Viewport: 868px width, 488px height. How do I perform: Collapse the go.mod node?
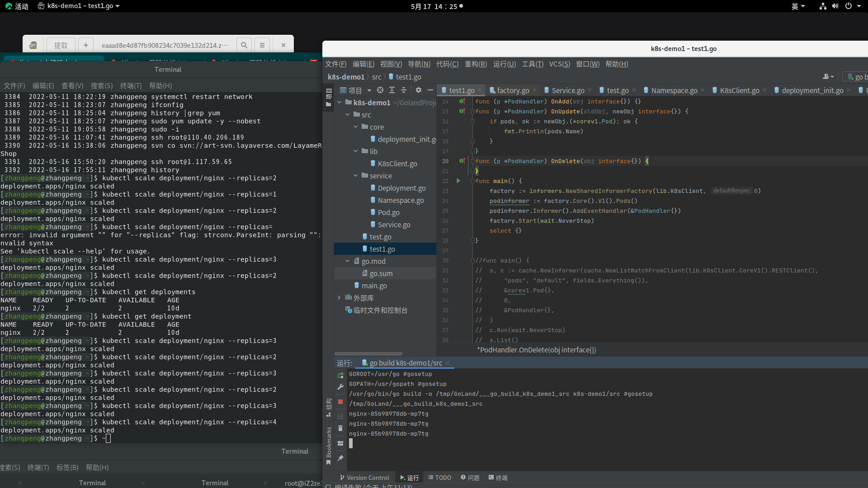(348, 261)
